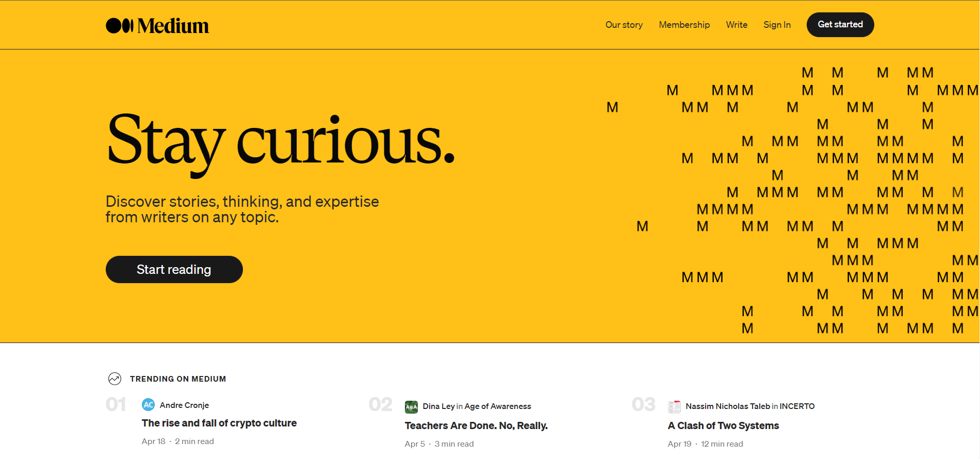Click the trending rank number 01
Image resolution: width=980 pixels, height=459 pixels.
(116, 404)
